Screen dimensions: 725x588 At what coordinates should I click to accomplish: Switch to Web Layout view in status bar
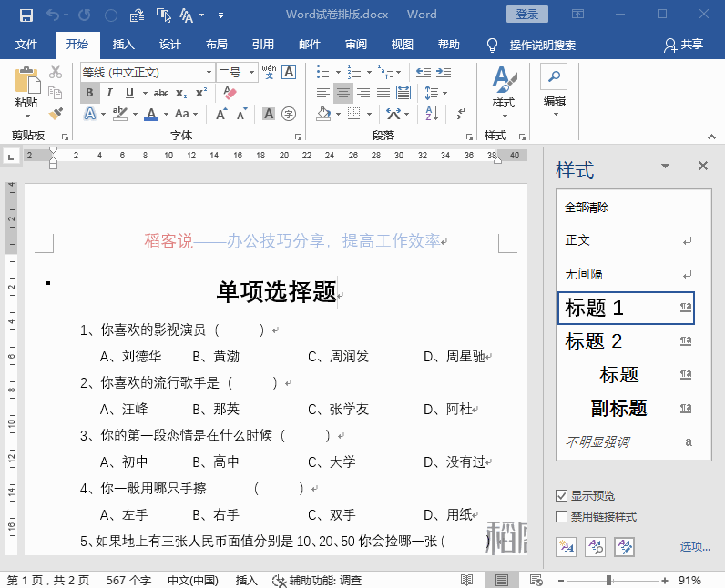point(536,580)
